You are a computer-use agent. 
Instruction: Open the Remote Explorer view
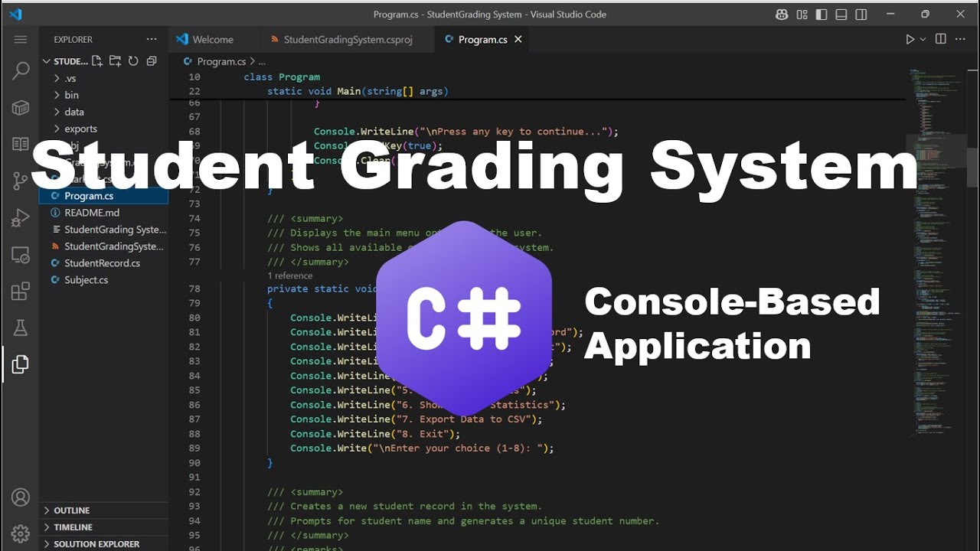click(21, 255)
